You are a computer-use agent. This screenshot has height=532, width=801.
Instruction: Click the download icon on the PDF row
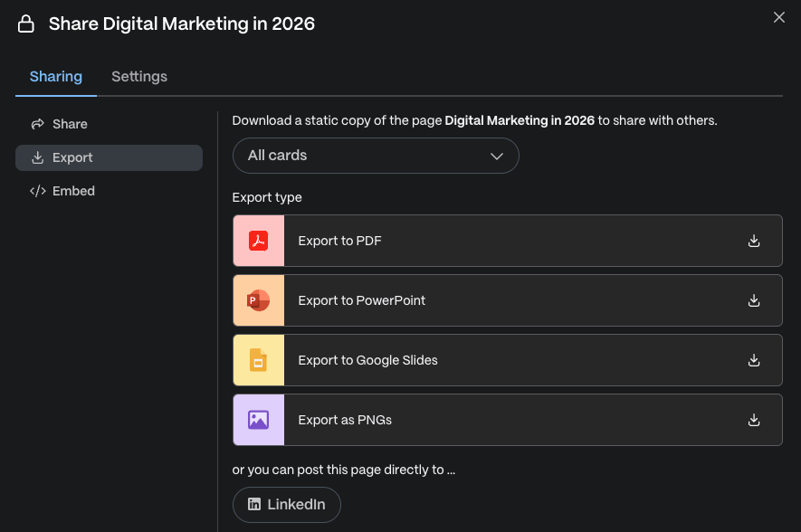[754, 241]
